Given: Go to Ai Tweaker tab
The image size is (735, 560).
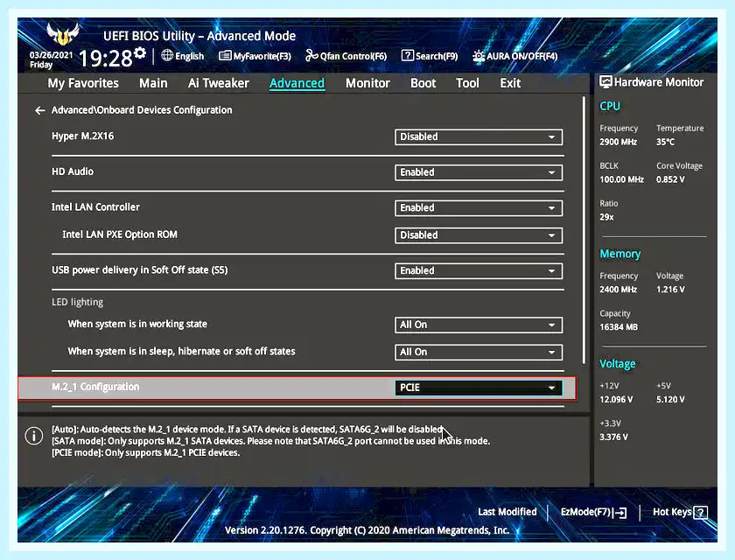Looking at the screenshot, I should [219, 83].
